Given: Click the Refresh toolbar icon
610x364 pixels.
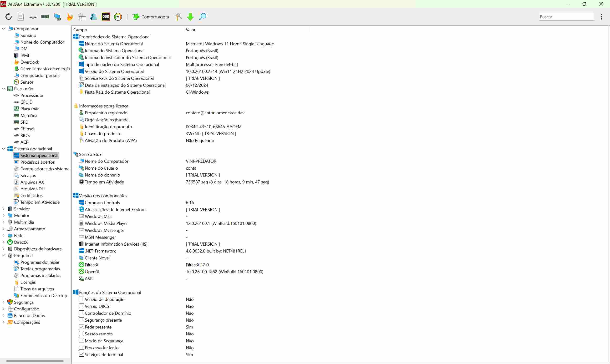Looking at the screenshot, I should click(x=9, y=17).
